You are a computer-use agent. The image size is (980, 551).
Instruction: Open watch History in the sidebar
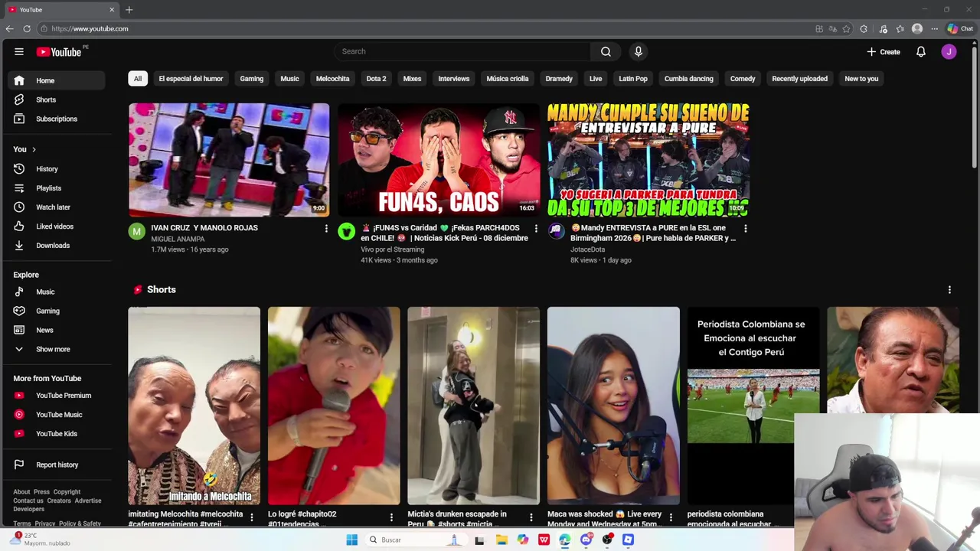(x=56, y=168)
